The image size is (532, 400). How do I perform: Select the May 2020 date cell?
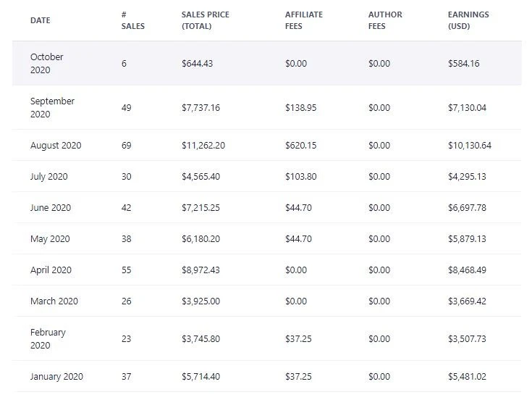pos(50,239)
